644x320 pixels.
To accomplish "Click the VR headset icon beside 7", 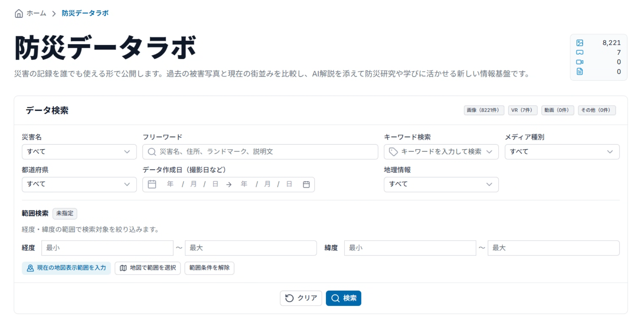I will (x=580, y=52).
